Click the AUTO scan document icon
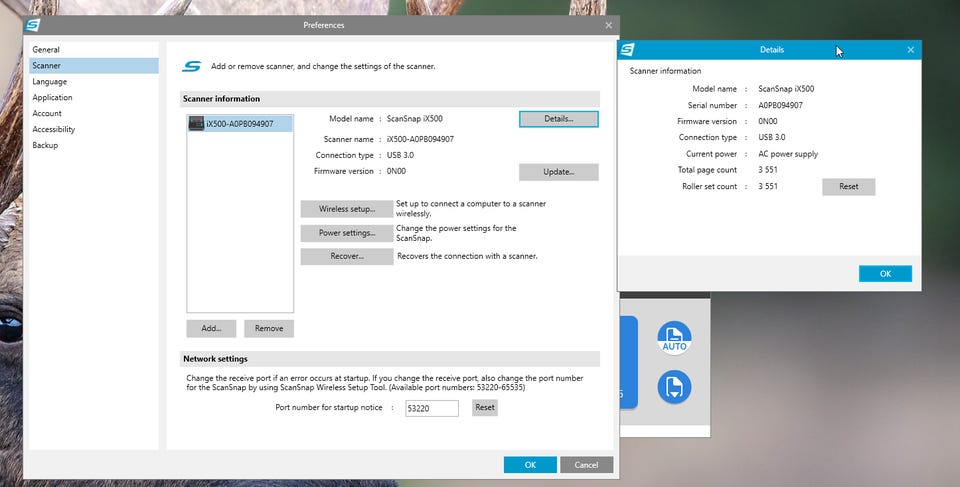Screen dimensions: 960x487 tap(674, 338)
